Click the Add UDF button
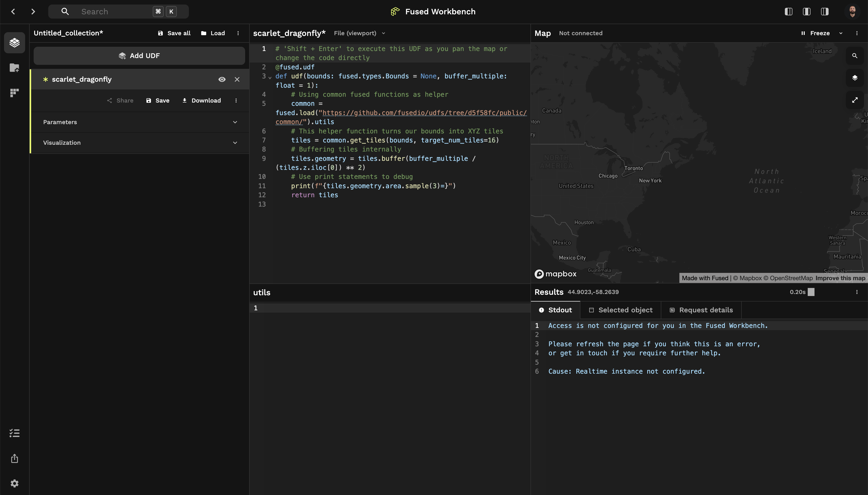 point(139,56)
